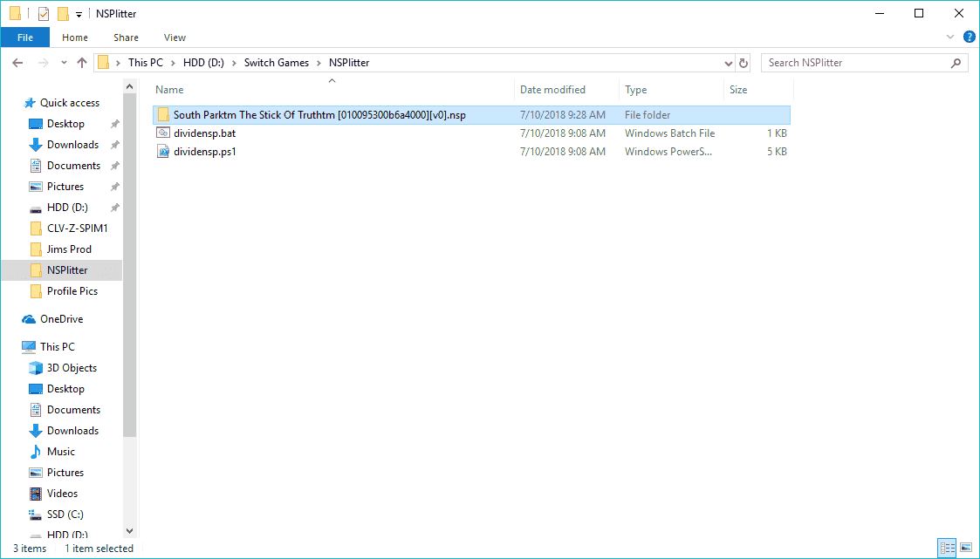Click the Forward navigation arrow
980x559 pixels.
pos(43,63)
